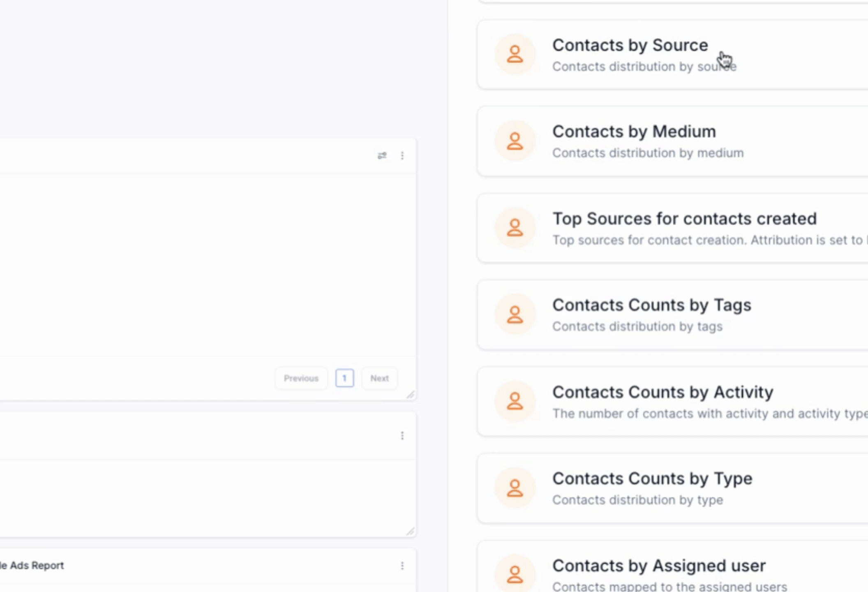This screenshot has height=592, width=868.
Task: Go to the Next page
Action: (379, 378)
